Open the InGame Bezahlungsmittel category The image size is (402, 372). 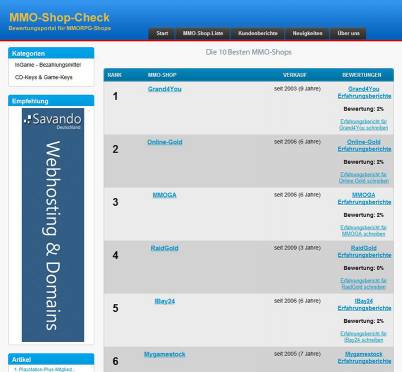[x=48, y=65]
